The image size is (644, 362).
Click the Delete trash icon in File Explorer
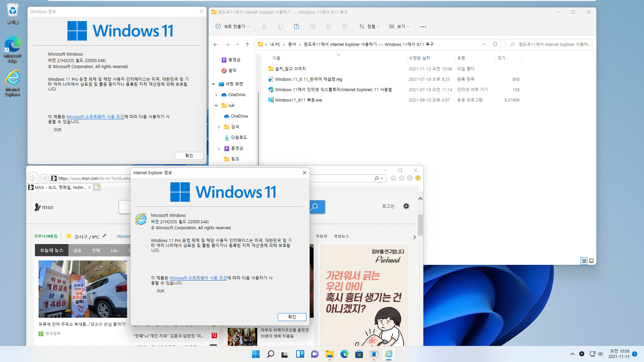[x=344, y=26]
